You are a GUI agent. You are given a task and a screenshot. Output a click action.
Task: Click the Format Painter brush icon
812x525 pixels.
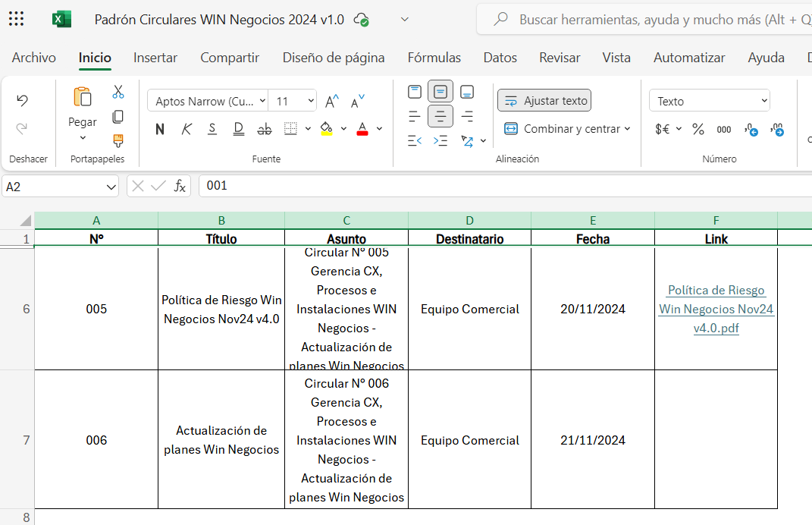(x=118, y=140)
